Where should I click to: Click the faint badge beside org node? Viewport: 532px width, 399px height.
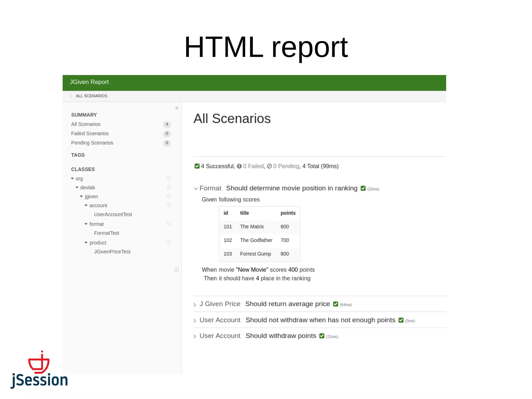[169, 178]
